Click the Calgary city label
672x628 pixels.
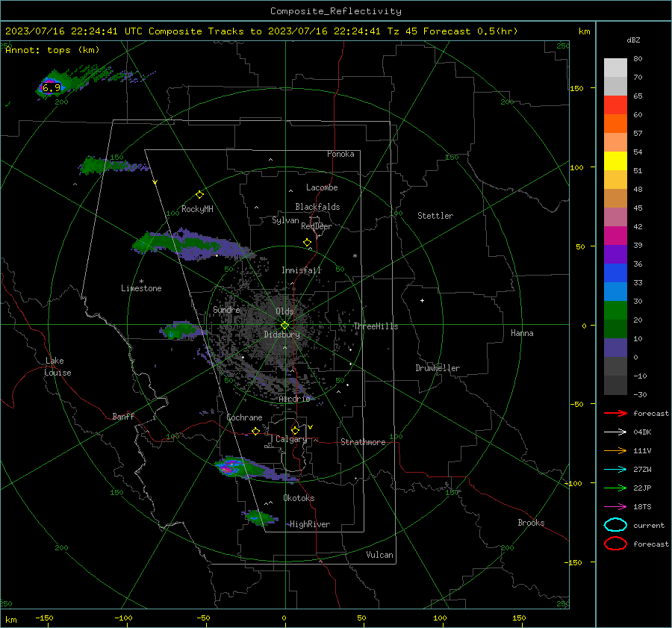[291, 439]
